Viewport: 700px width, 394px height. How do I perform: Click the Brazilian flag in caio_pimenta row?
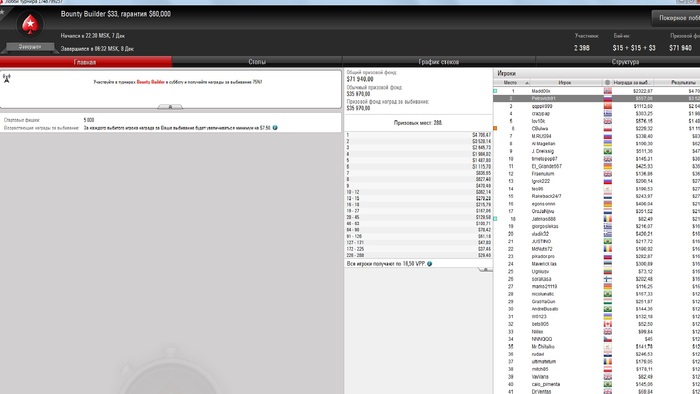pos(607,384)
